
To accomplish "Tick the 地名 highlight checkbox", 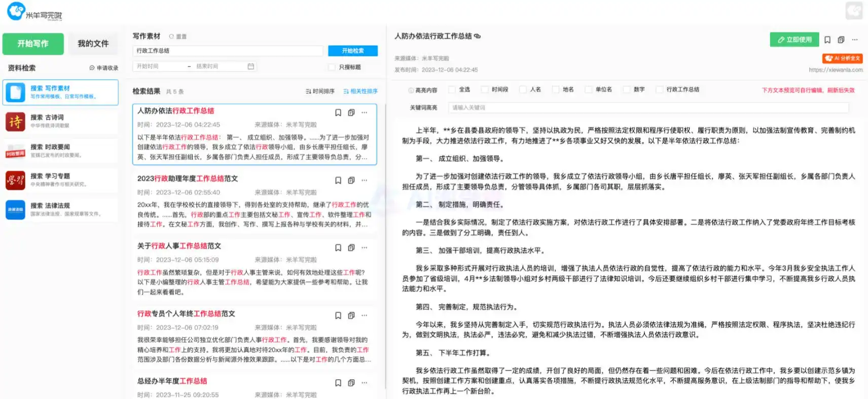I will (555, 90).
